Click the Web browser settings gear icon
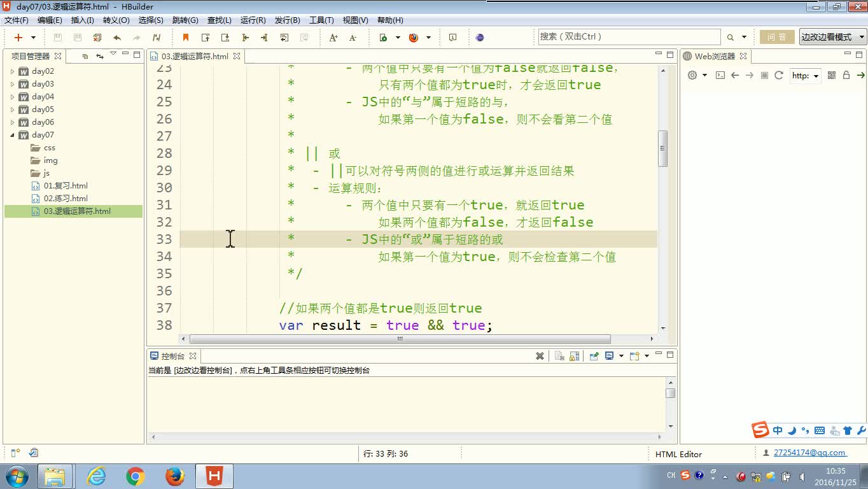The width and height of the screenshot is (868, 489). 693,75
